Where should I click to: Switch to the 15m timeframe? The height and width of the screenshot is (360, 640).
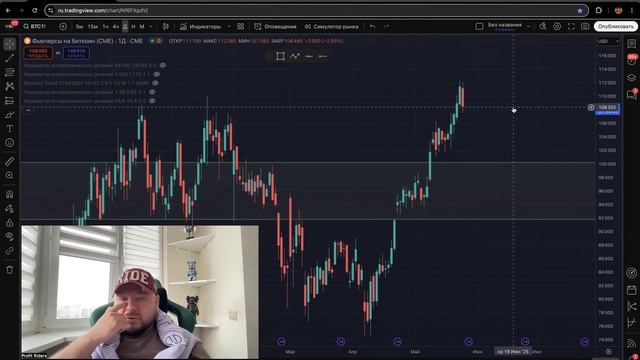click(93, 27)
